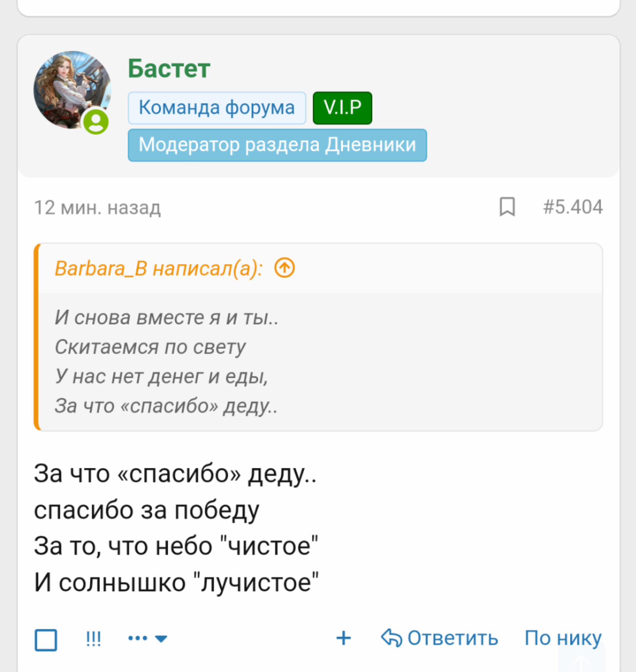The height and width of the screenshot is (672, 636).
Task: Click the green V.I.P badge
Action: pos(342,108)
